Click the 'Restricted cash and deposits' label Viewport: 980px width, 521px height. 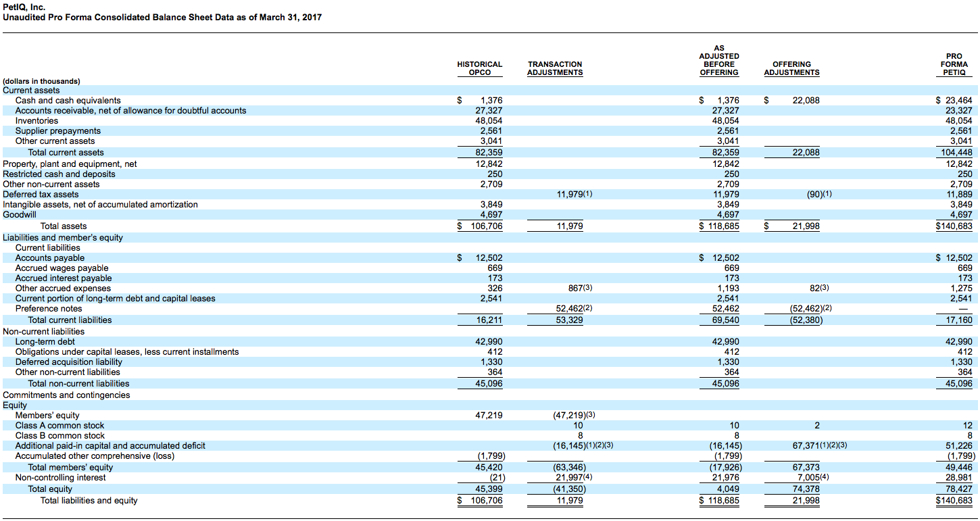[59, 174]
